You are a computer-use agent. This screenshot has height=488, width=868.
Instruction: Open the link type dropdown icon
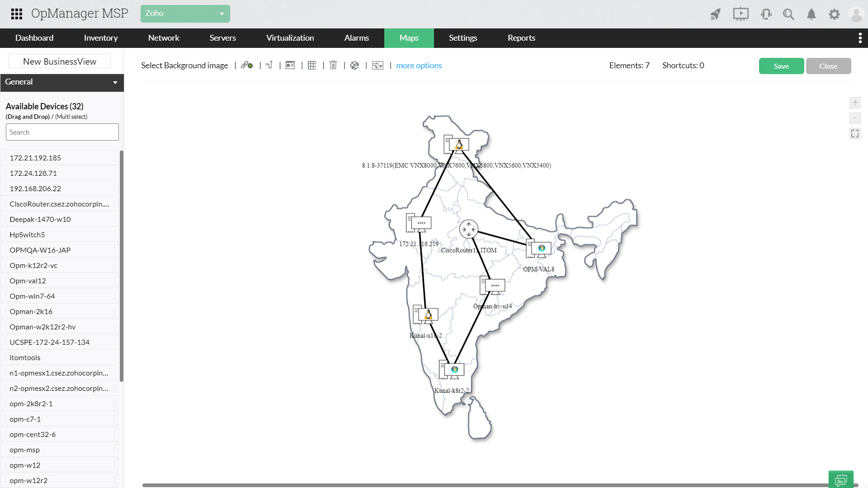pyautogui.click(x=377, y=66)
